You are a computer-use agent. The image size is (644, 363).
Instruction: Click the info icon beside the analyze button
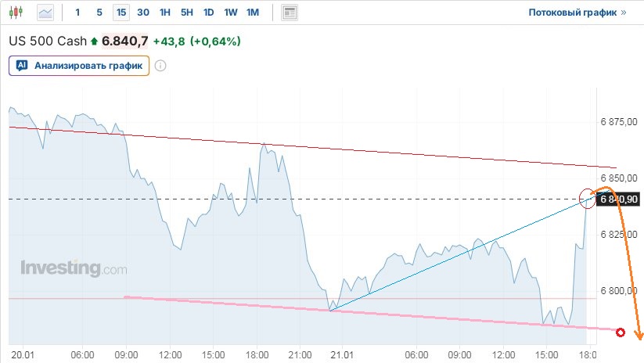click(160, 66)
